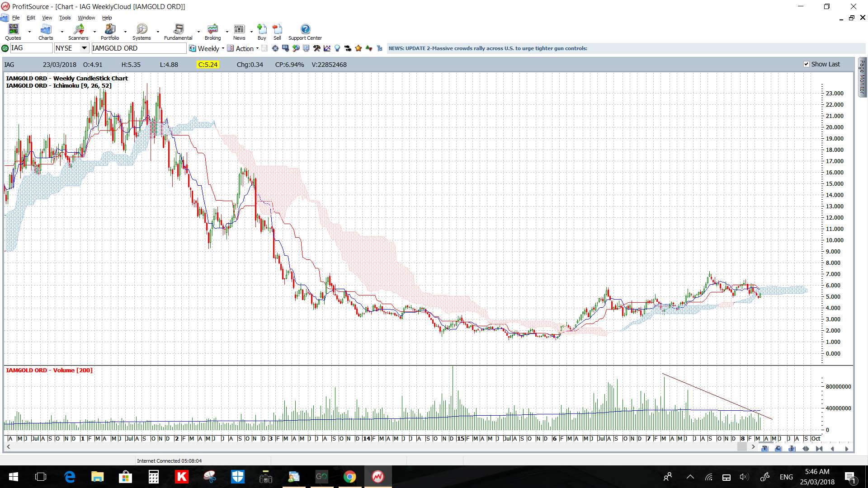Click the news headline ticker link
This screenshot has height=488, width=868.
point(488,48)
